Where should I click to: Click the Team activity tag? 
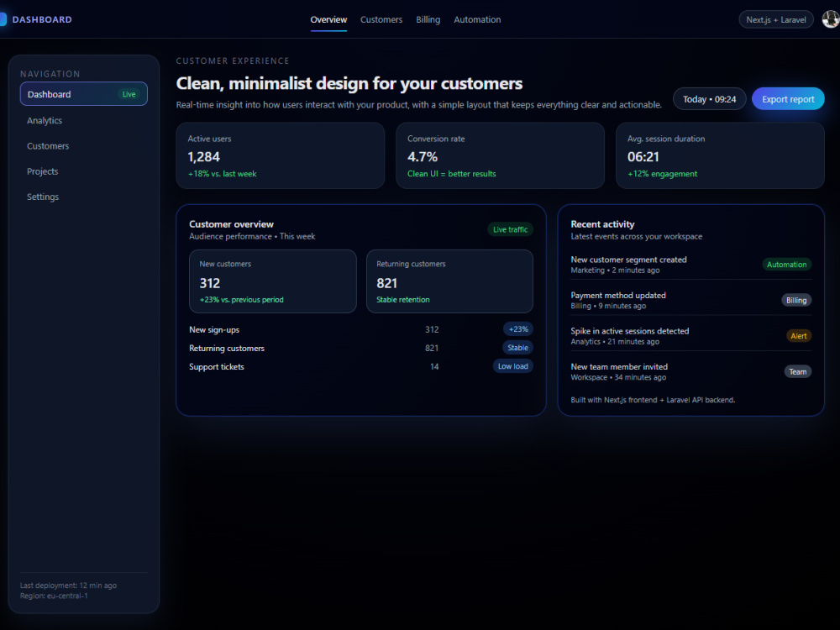pyautogui.click(x=798, y=372)
